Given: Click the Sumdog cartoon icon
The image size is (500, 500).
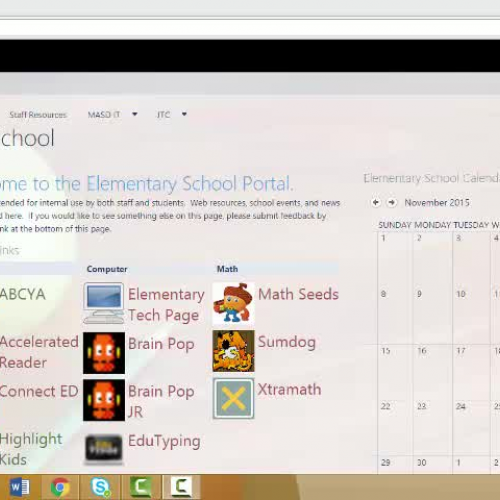Looking at the screenshot, I should click(233, 351).
